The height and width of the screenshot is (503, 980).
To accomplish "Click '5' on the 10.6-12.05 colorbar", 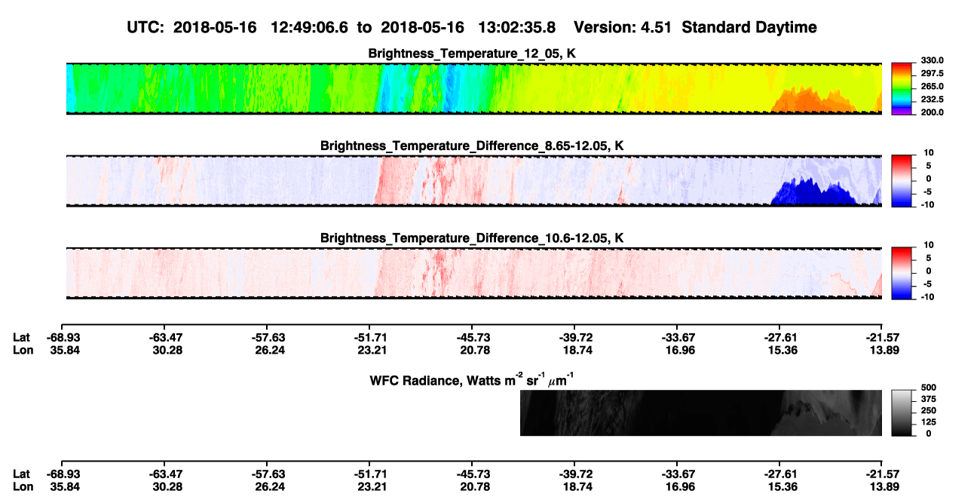I will (x=928, y=258).
